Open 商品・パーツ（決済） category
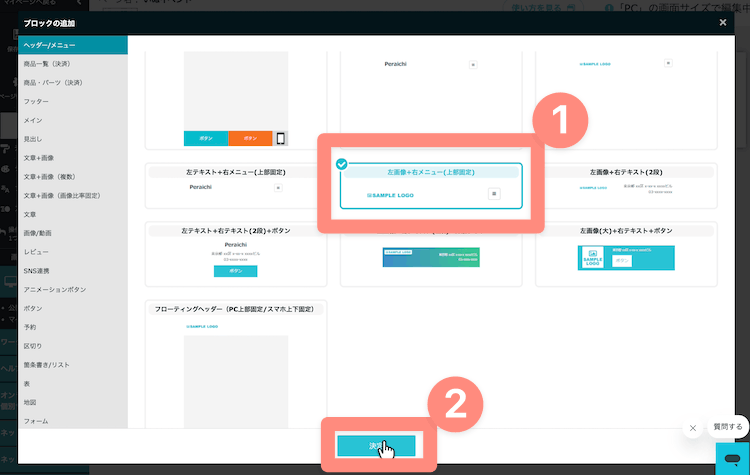This screenshot has height=475, width=750. (73, 83)
